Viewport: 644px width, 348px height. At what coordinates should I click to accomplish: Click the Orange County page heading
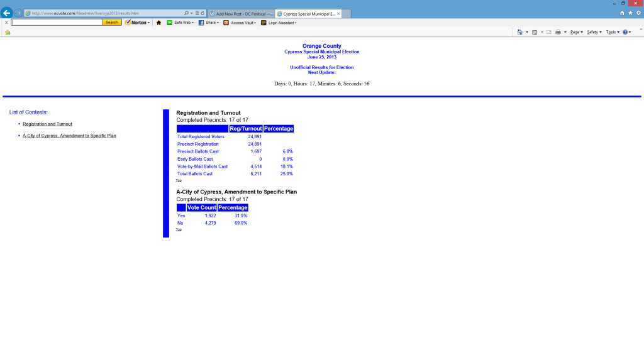pos(321,46)
